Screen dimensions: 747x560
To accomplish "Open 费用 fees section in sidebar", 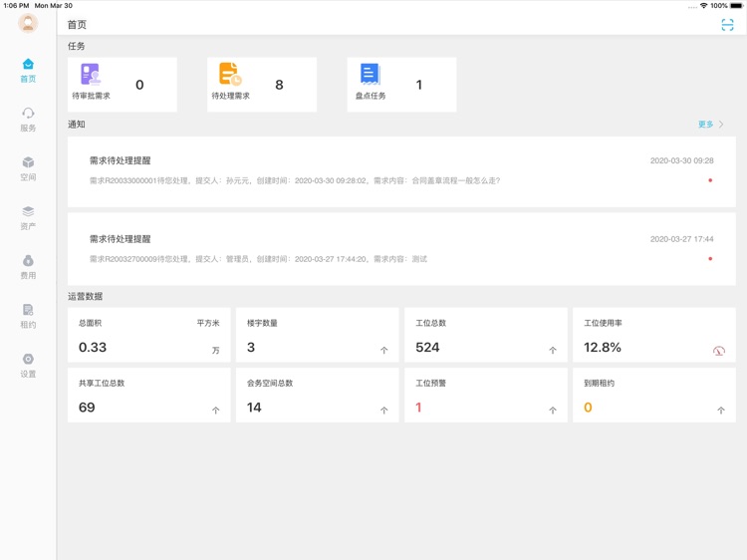I will pyautogui.click(x=28, y=267).
